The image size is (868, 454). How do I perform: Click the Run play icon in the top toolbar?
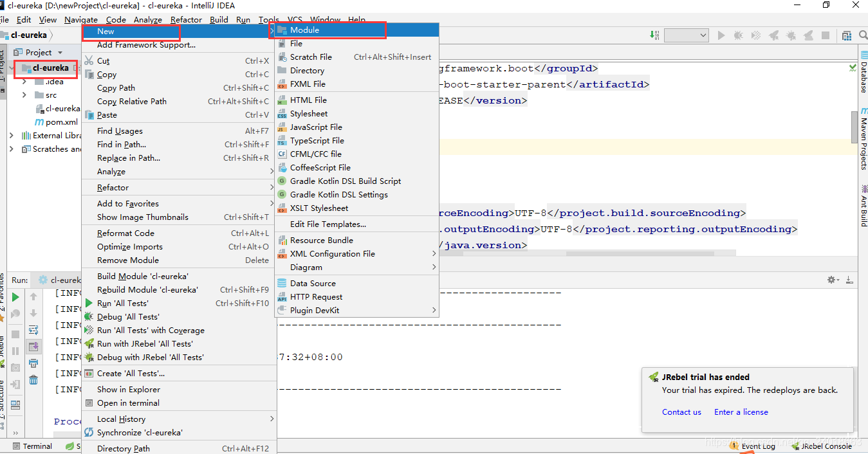721,35
